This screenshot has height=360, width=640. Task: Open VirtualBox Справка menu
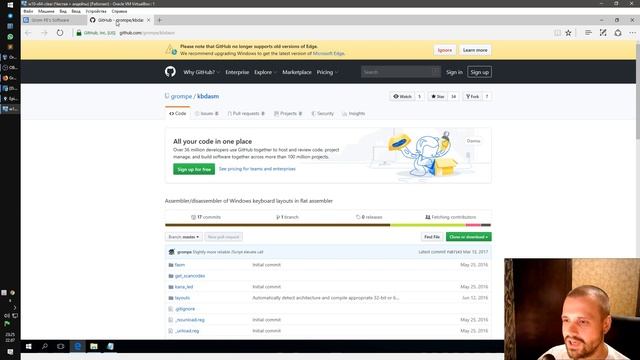click(x=119, y=11)
